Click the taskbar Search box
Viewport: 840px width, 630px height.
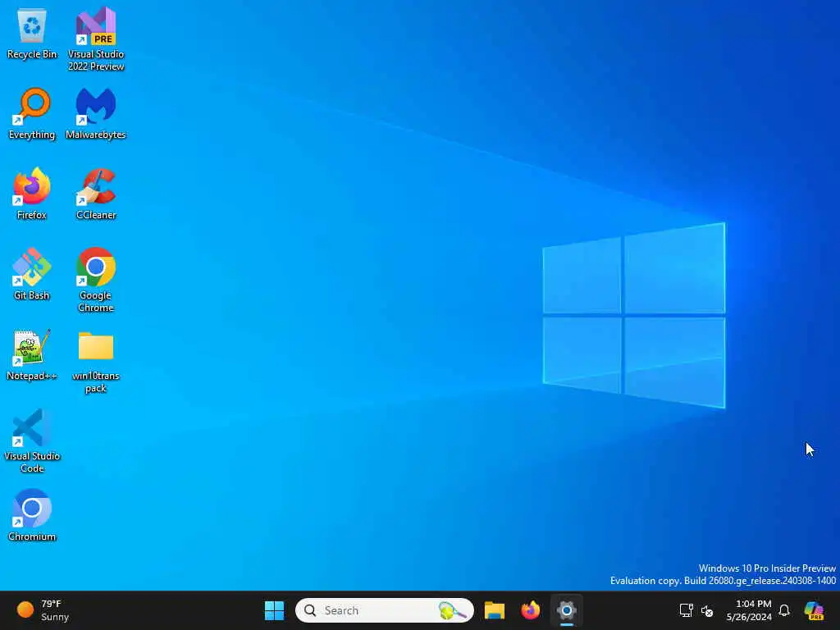click(x=384, y=610)
